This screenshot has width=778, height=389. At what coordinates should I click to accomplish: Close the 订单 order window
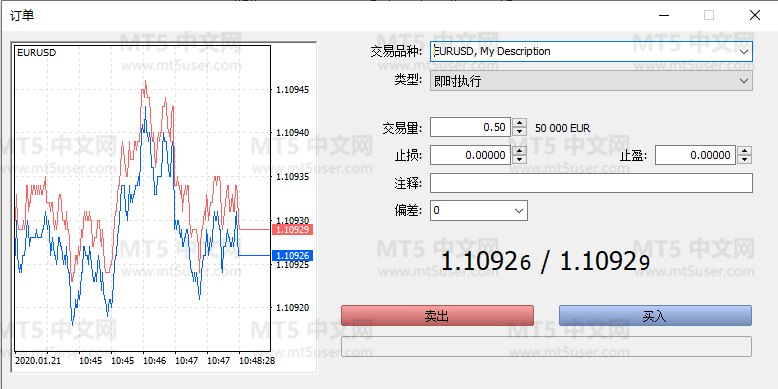coord(755,15)
